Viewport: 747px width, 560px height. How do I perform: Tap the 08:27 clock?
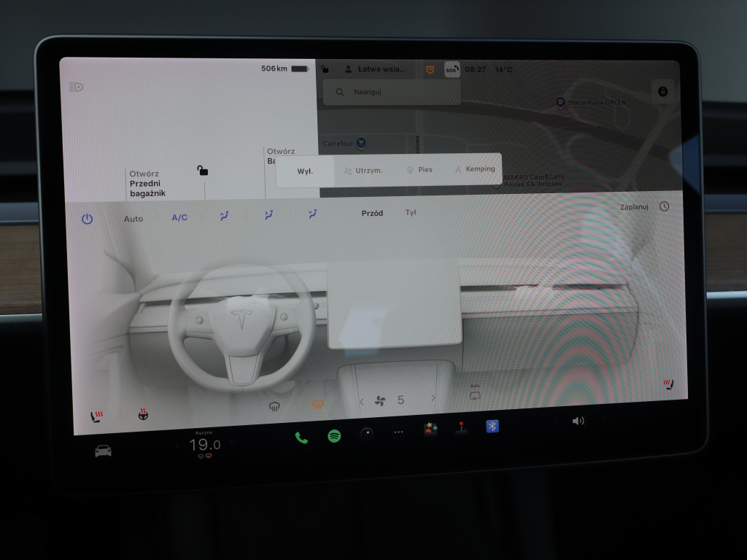[475, 69]
